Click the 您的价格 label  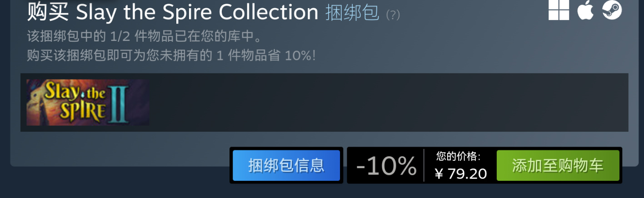(x=458, y=157)
